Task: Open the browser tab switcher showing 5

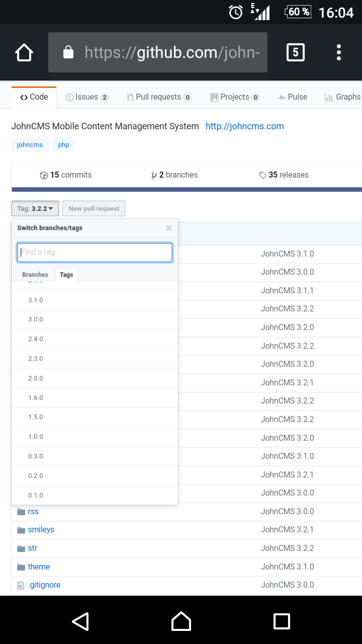Action: [x=295, y=52]
